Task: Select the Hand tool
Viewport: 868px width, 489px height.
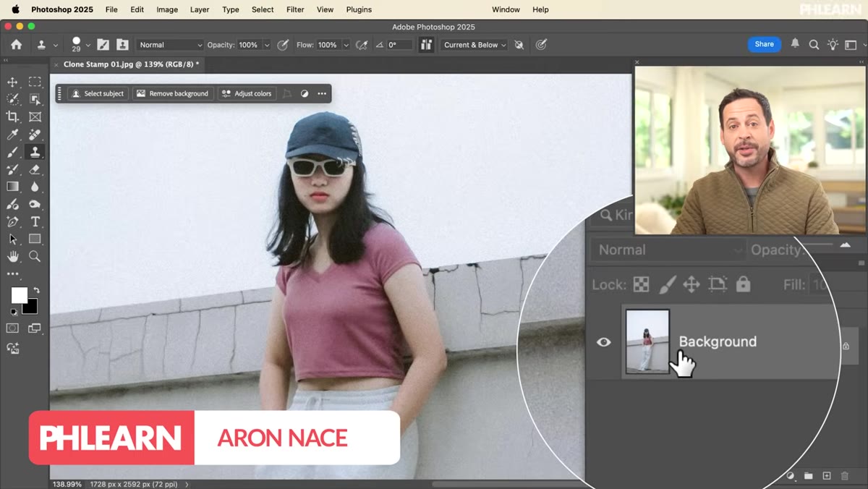Action: point(12,257)
